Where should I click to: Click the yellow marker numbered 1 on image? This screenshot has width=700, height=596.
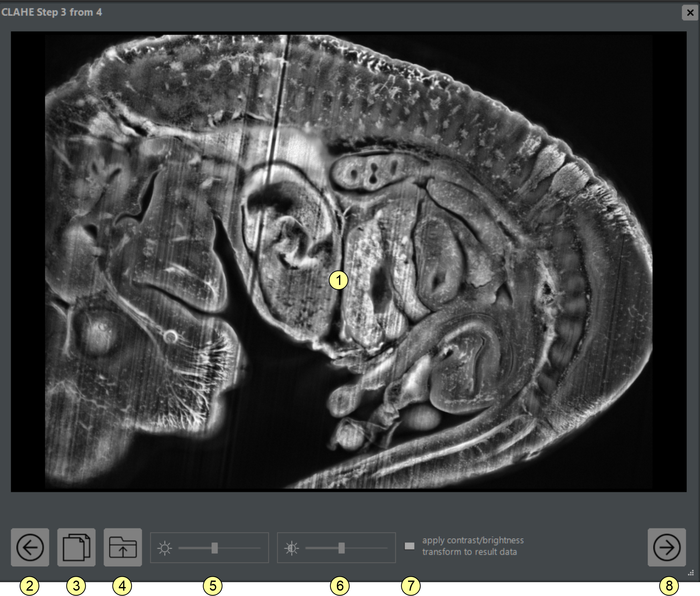pyautogui.click(x=338, y=280)
